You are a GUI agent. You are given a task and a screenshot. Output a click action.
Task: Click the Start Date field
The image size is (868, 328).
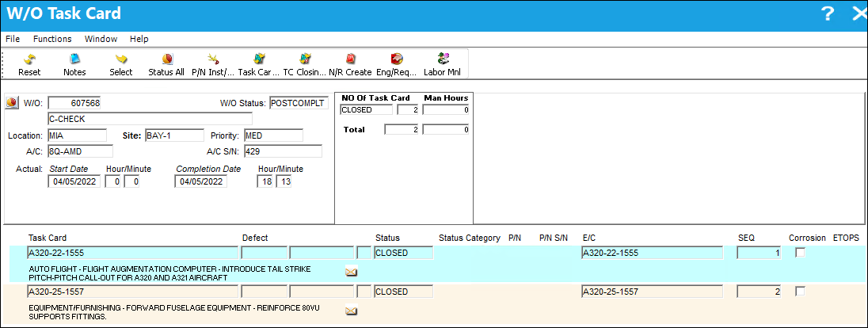click(x=74, y=181)
